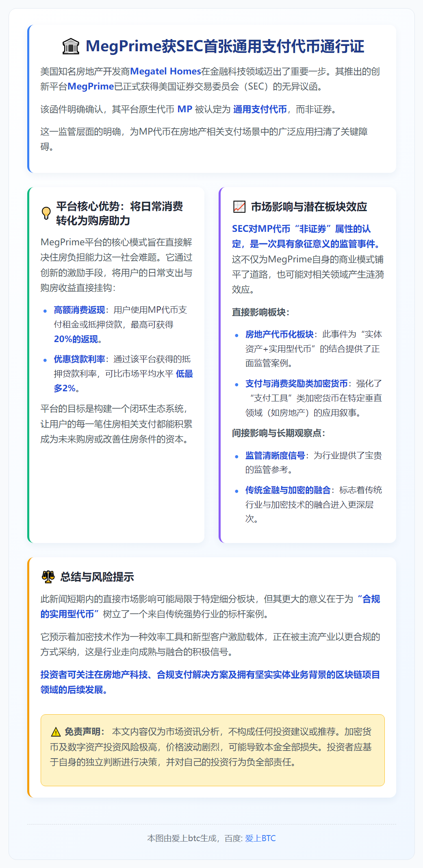423x868 pixels.
Task: Click the light bulb icon beside 平台核心优势
Action: [x=46, y=213]
